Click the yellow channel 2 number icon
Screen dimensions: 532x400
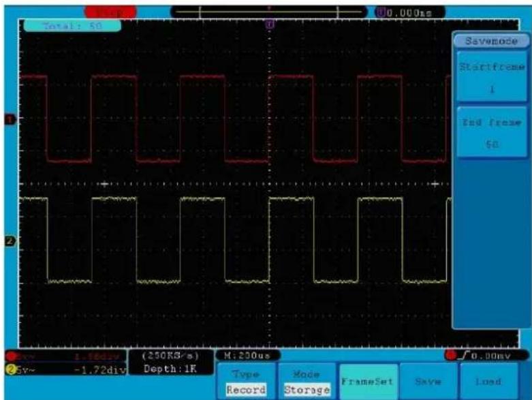(x=10, y=369)
